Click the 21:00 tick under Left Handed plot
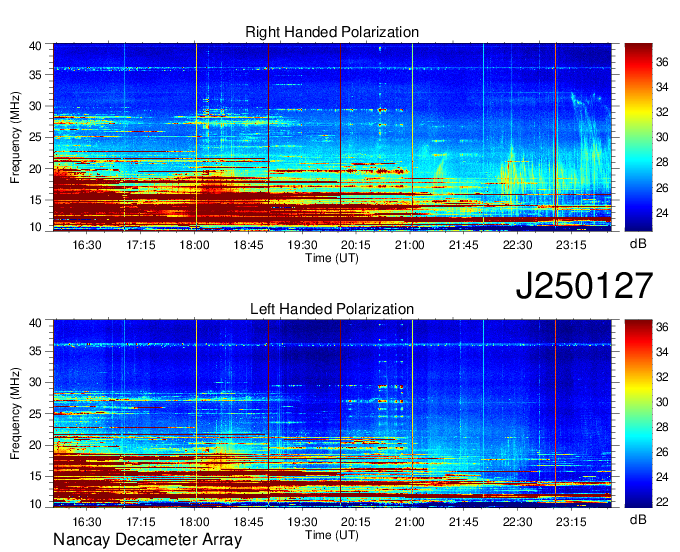The image size is (680, 552). [409, 521]
